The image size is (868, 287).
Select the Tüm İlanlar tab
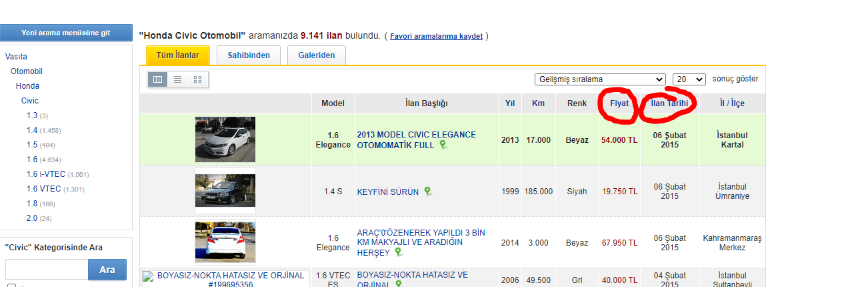coord(178,55)
